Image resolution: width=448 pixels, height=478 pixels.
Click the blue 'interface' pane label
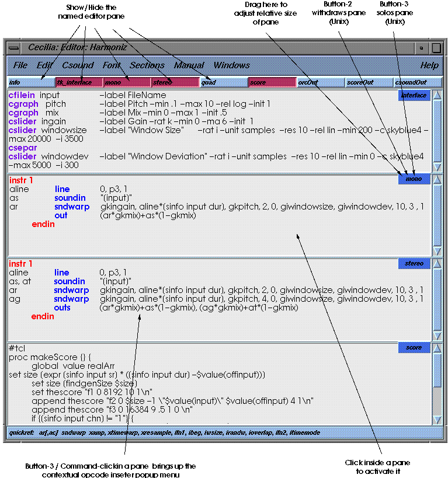pyautogui.click(x=414, y=95)
